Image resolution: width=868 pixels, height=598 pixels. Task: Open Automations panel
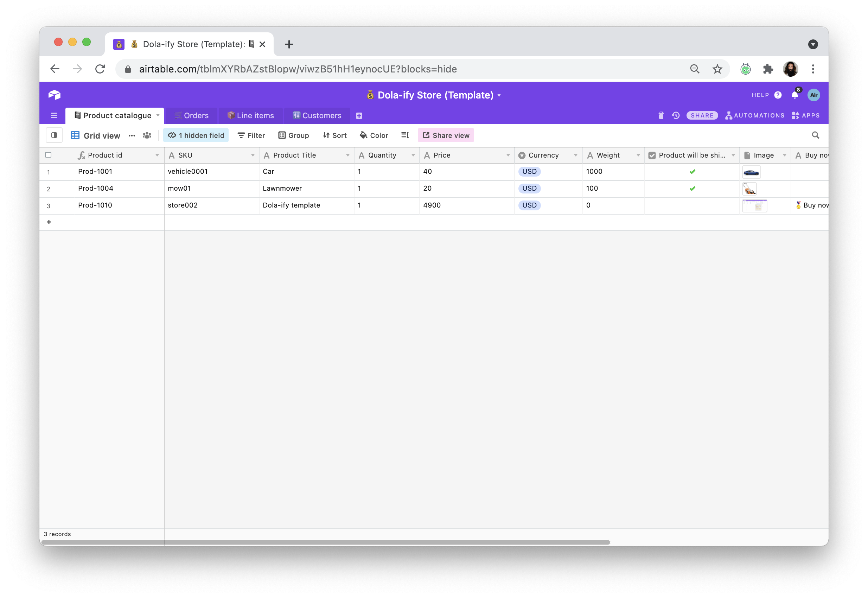pyautogui.click(x=754, y=115)
